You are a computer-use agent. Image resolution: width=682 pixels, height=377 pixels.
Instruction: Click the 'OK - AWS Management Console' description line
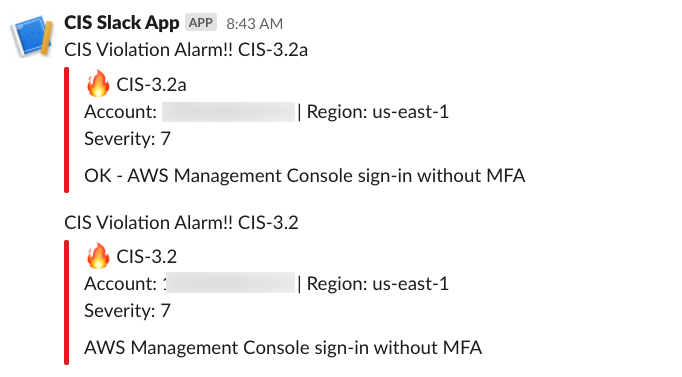(304, 176)
